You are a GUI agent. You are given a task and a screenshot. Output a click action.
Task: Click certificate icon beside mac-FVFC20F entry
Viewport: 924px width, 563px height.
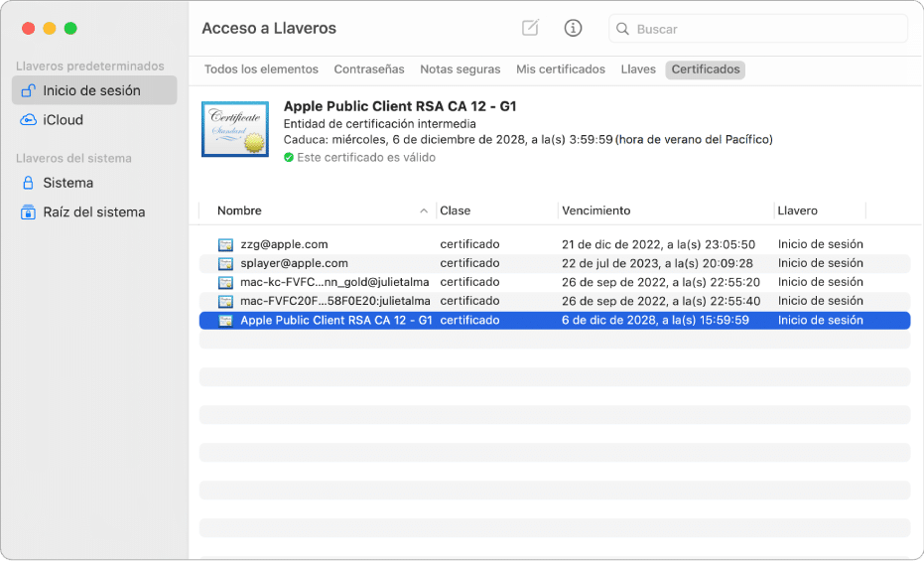(x=225, y=301)
